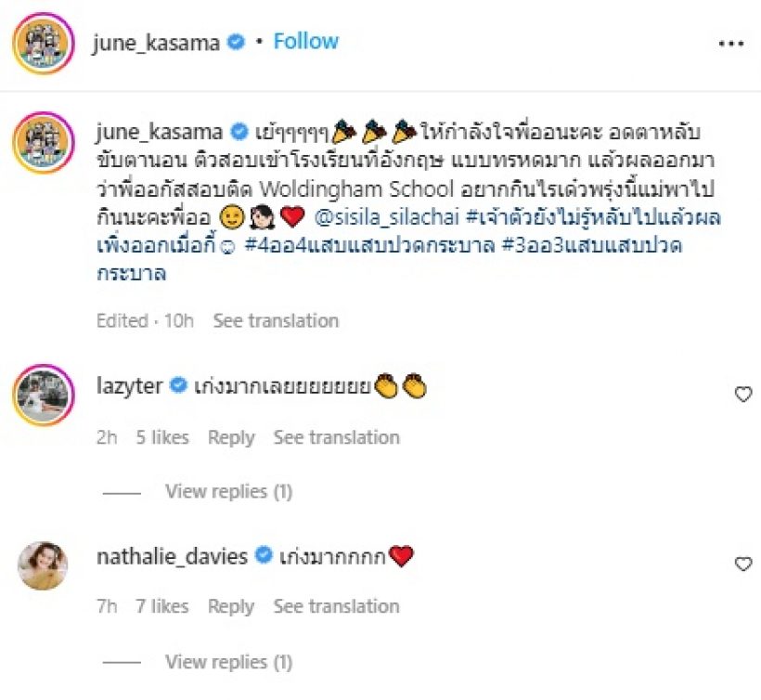This screenshot has width=761, height=700.
Task: Expand View replies under nathalie_davies's comment
Action: tap(228, 662)
